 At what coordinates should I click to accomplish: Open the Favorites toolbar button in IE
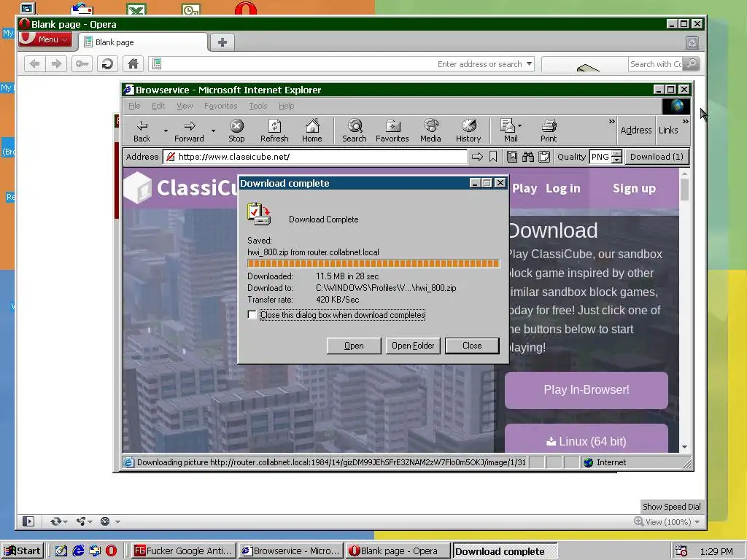click(392, 131)
